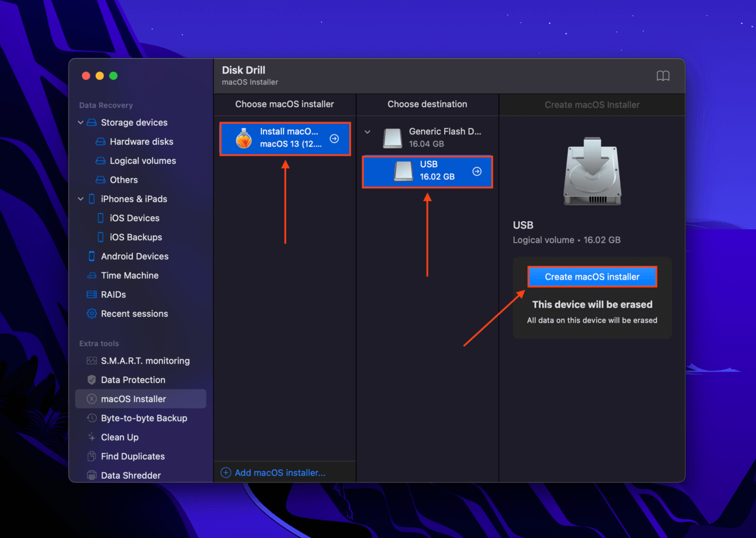Click the Logical volumes icon
Screen dimensions: 756x538
100,161
